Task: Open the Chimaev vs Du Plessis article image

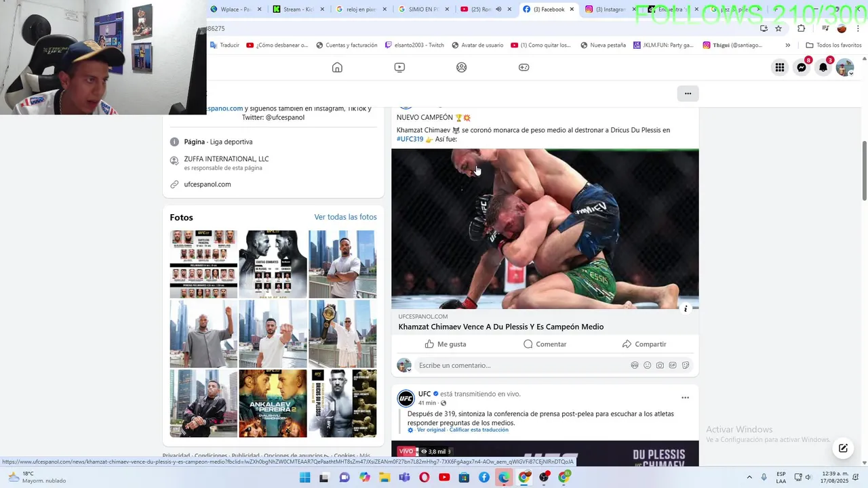Action: tap(545, 229)
